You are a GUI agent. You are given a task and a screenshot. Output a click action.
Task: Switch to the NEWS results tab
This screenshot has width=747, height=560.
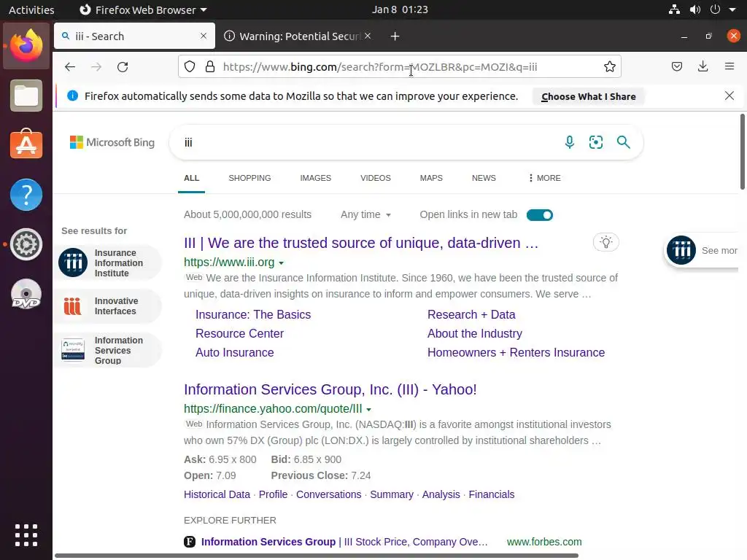point(484,178)
